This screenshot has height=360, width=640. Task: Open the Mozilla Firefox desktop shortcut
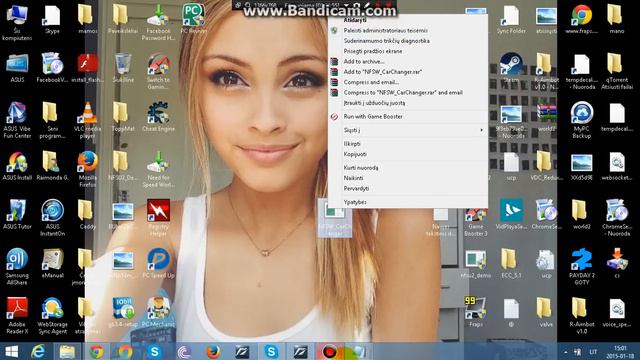(87, 169)
